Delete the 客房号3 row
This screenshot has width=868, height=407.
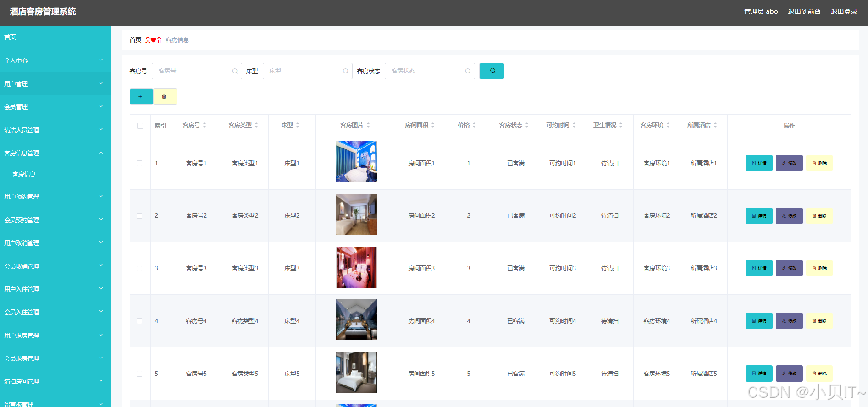pos(819,268)
